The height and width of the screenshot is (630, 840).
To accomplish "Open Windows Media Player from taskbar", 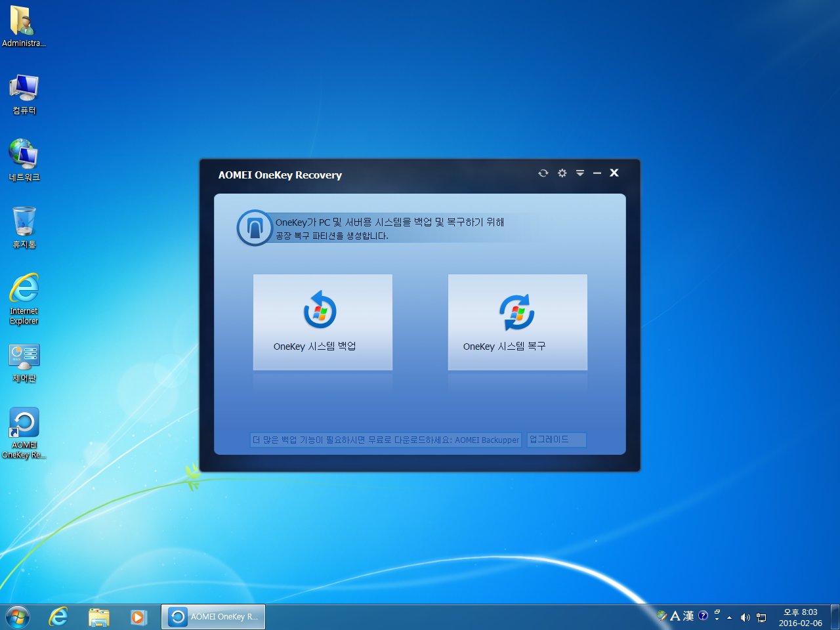I will [x=138, y=617].
